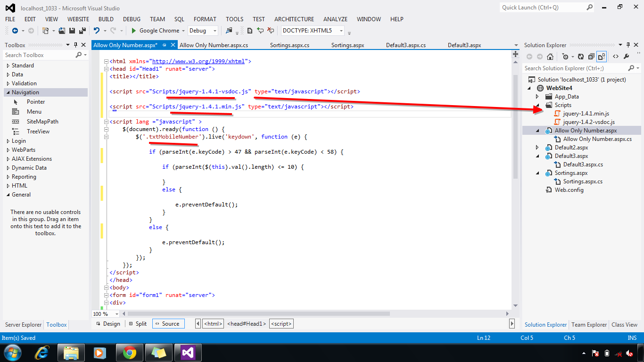Screen dimensions: 644x362
Task: Click the Open File toolbar icon
Action: tap(62, 31)
